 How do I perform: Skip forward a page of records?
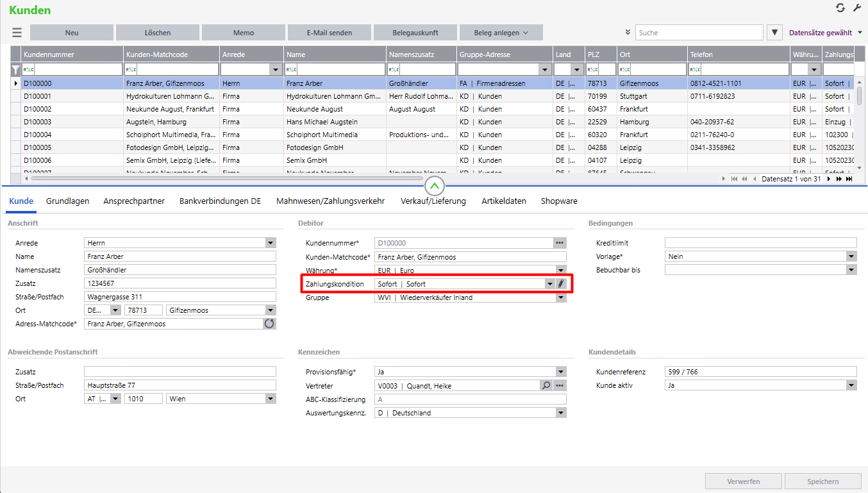pyautogui.click(x=839, y=179)
